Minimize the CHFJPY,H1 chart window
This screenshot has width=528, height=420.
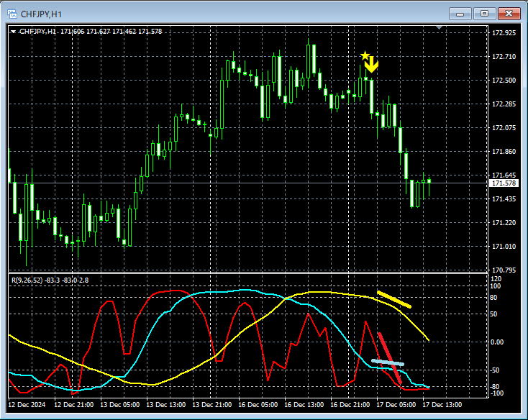[460, 14]
